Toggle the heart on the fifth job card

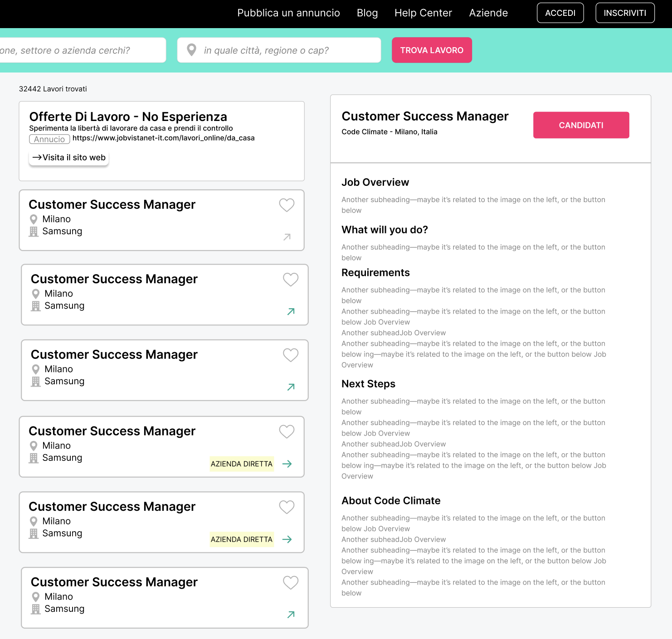tap(287, 507)
